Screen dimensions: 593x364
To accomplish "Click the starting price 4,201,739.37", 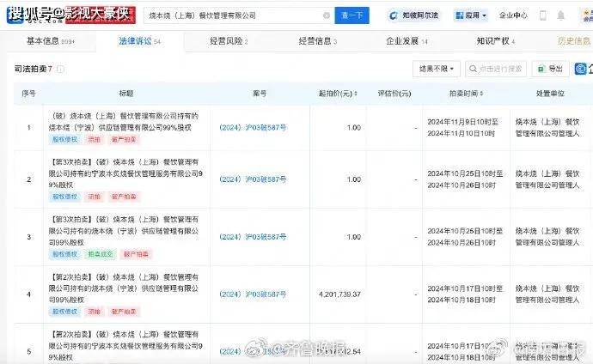I will click(339, 294).
